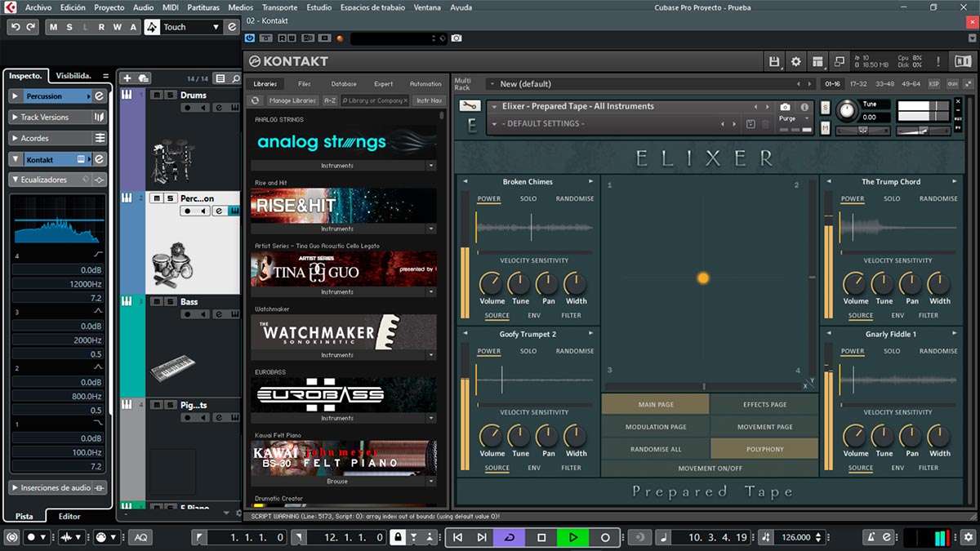Open the instrument info icon next to camera

pos(804,107)
